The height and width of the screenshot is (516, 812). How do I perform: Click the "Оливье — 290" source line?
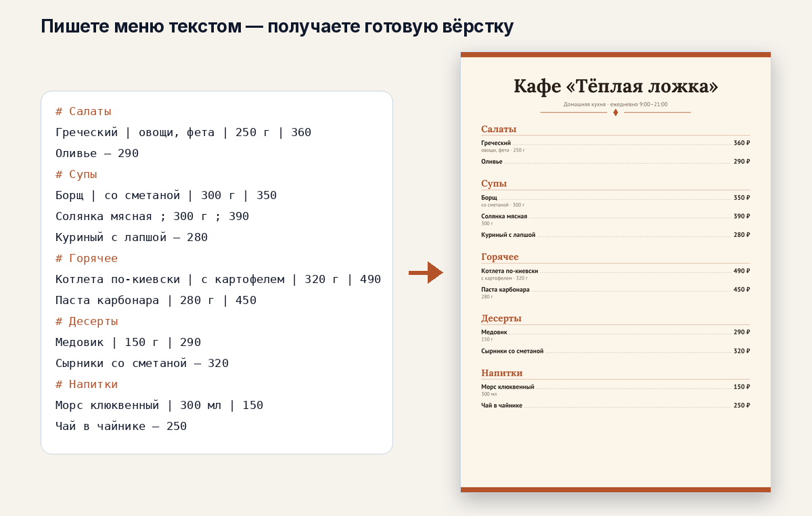[97, 153]
